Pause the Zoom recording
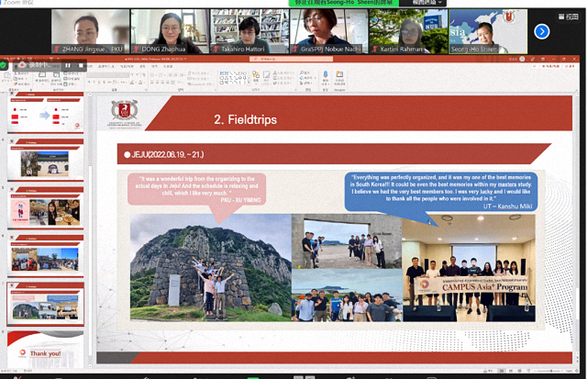Viewport: 588px width, 379px height. pos(67,65)
